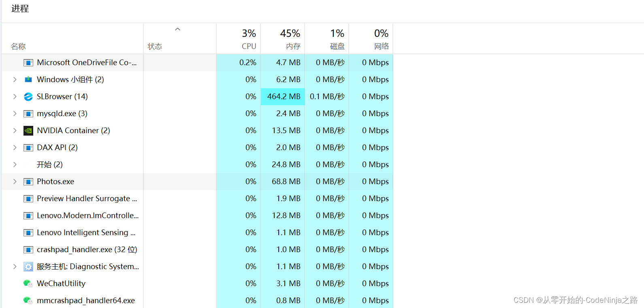Select the SLBrowser (14) name

pyautogui.click(x=62, y=97)
